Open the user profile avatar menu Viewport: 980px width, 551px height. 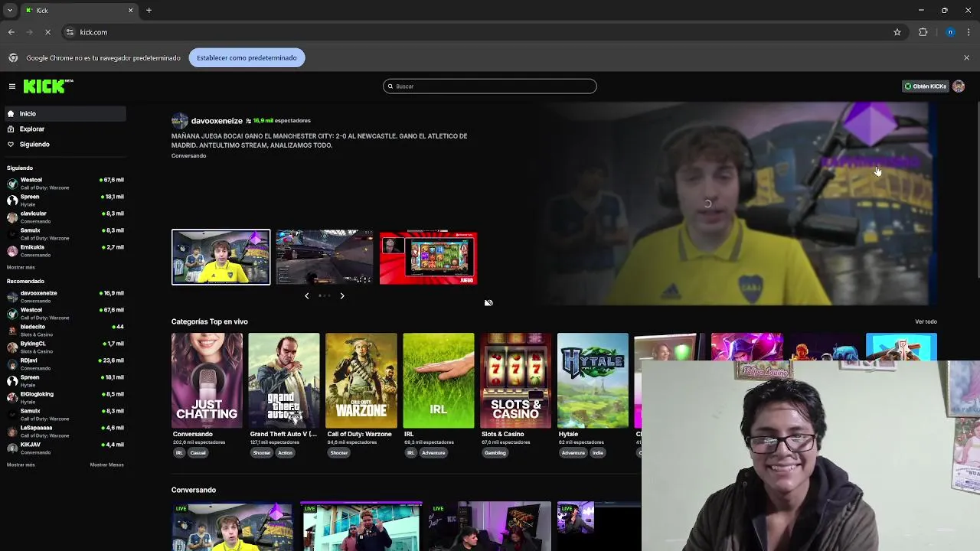pos(959,86)
